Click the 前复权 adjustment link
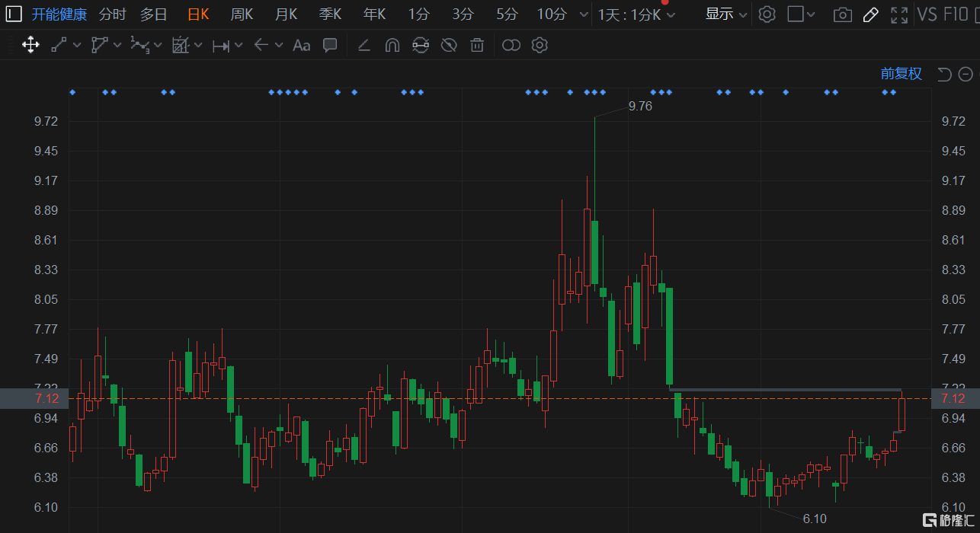980x533 pixels. point(902,74)
